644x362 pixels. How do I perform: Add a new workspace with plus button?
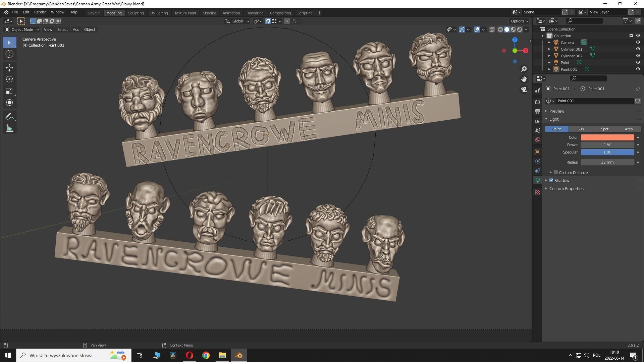[x=319, y=13]
